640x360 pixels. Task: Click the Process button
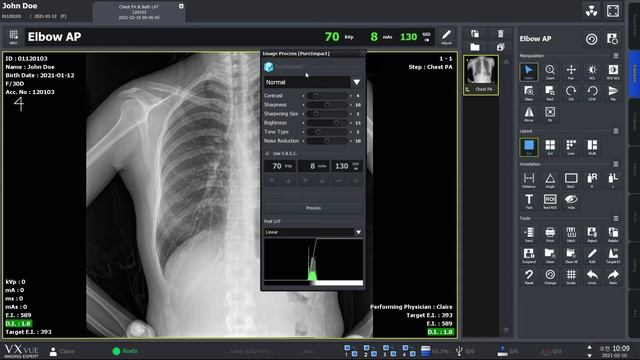[x=313, y=208]
